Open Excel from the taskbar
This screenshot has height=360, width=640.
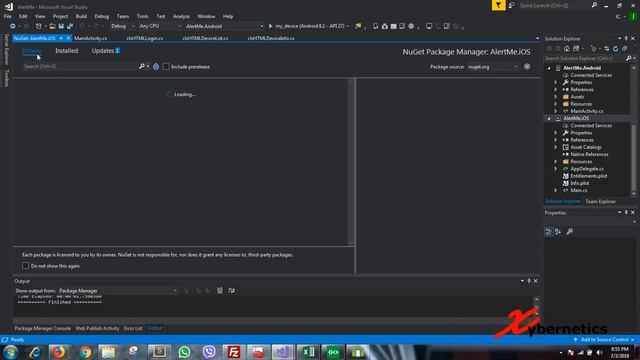click(308, 352)
